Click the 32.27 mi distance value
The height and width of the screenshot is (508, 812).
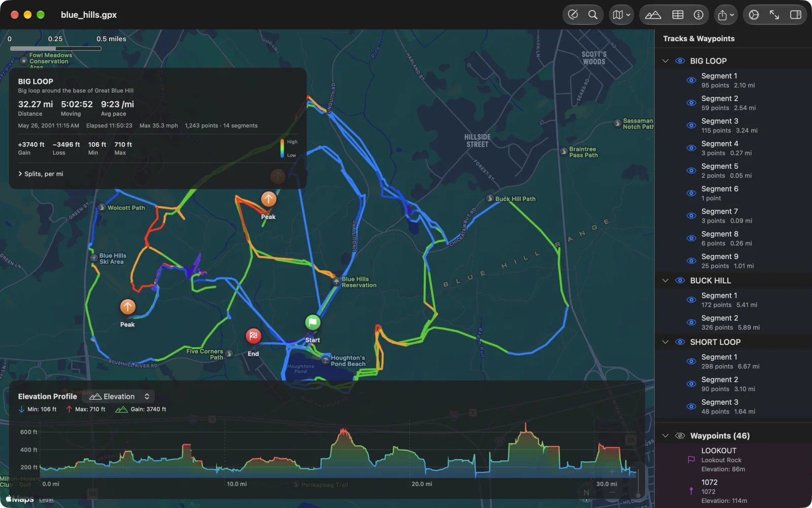tap(36, 104)
